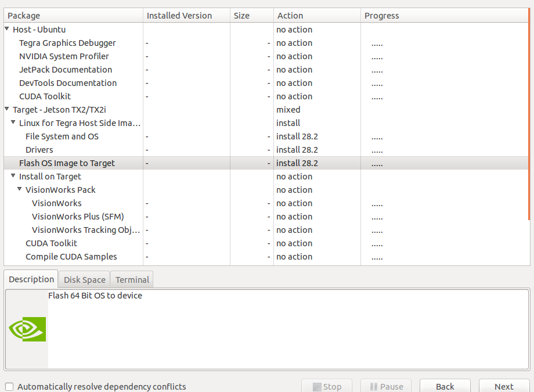Open the action cell for Drivers

(x=316, y=150)
